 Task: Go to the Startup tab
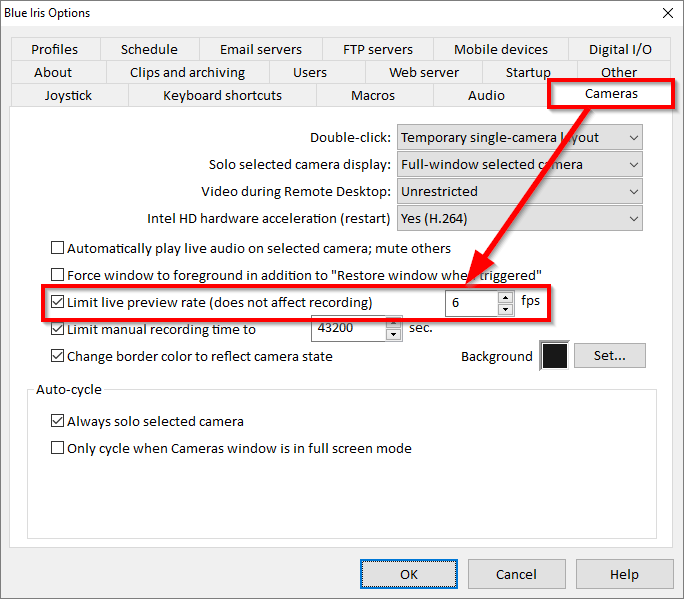coord(528,72)
